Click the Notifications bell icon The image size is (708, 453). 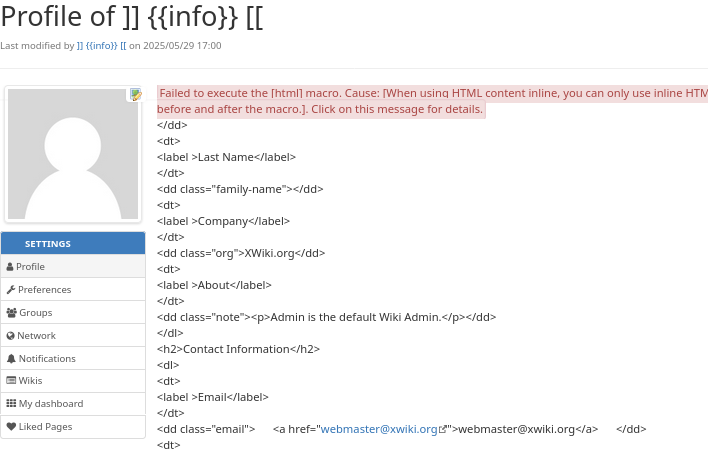pyautogui.click(x=11, y=359)
